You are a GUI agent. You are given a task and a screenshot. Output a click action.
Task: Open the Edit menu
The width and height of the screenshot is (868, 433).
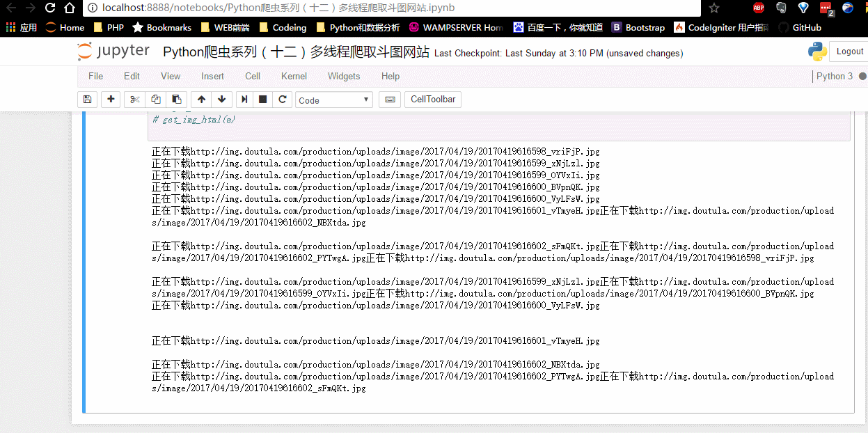(x=132, y=77)
